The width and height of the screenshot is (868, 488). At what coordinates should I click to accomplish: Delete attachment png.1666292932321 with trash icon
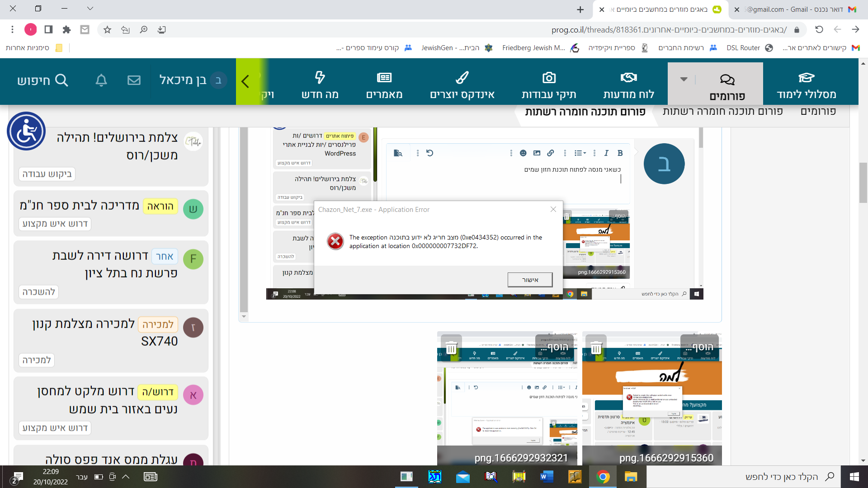coord(451,348)
